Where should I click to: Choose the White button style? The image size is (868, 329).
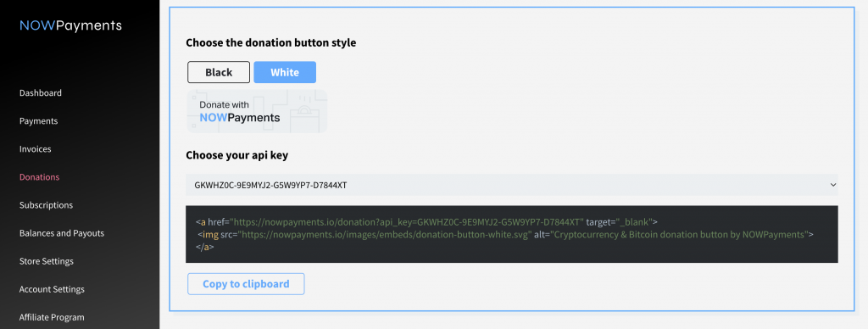(285, 73)
